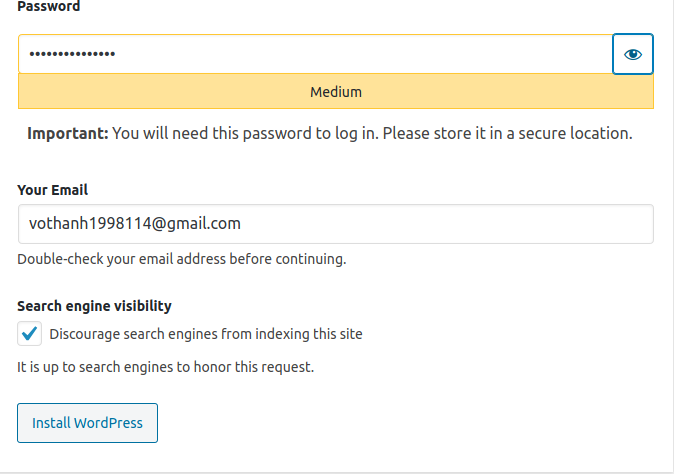This screenshot has width=674, height=474.
Task: Click the "Search engine visibility" heading
Action: (94, 306)
